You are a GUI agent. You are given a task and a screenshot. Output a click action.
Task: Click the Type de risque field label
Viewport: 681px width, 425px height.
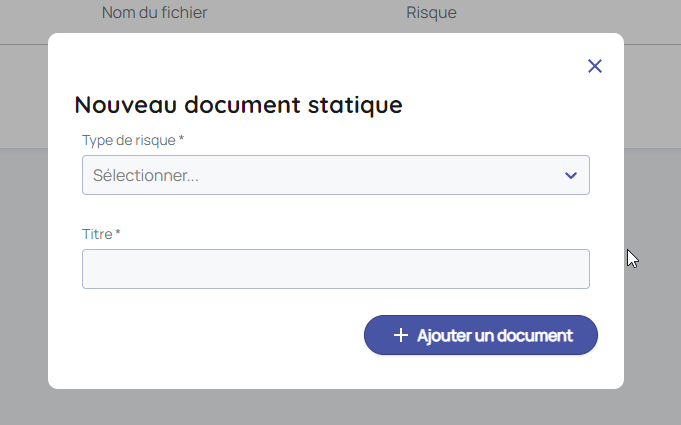click(x=128, y=139)
